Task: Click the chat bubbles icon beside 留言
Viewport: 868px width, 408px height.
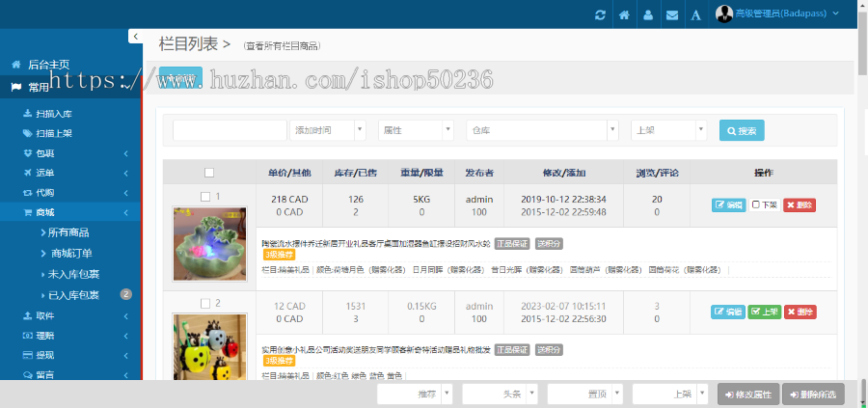Action: coord(27,375)
